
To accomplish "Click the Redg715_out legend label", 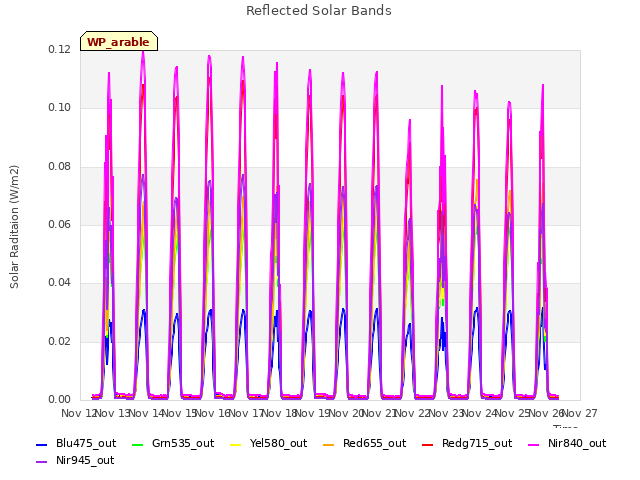I will coord(477,443).
